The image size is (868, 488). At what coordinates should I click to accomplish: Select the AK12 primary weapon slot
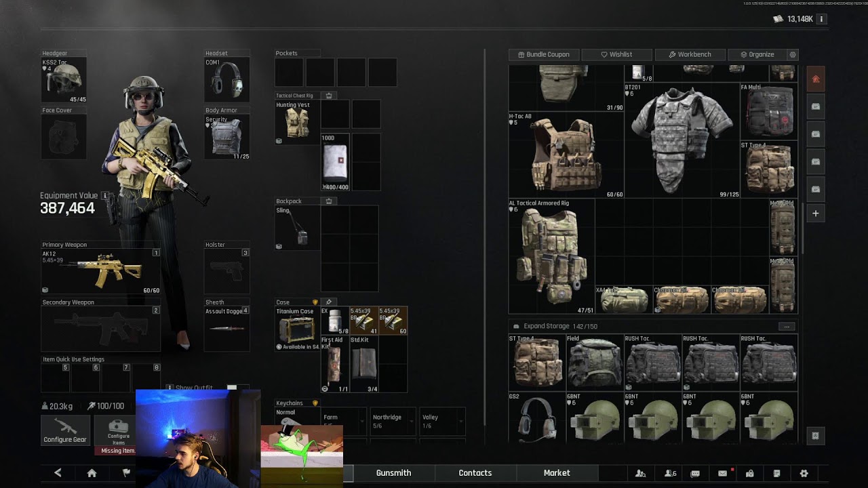[101, 271]
